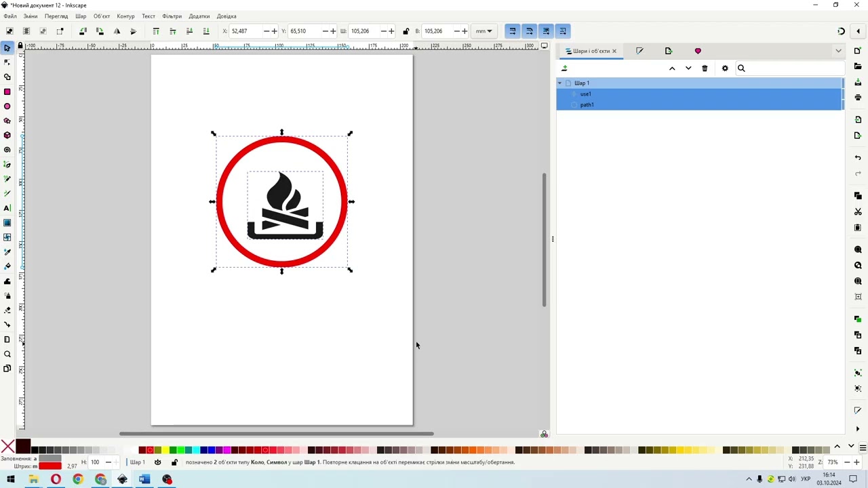The width and height of the screenshot is (868, 488).
Task: Close the Шари і об'єкти tab
Action: tap(614, 51)
